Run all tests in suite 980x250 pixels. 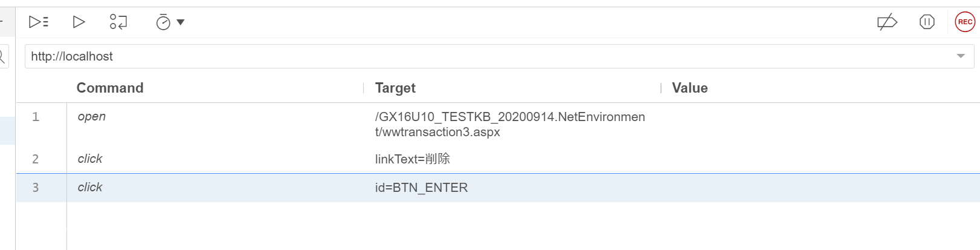click(x=39, y=22)
